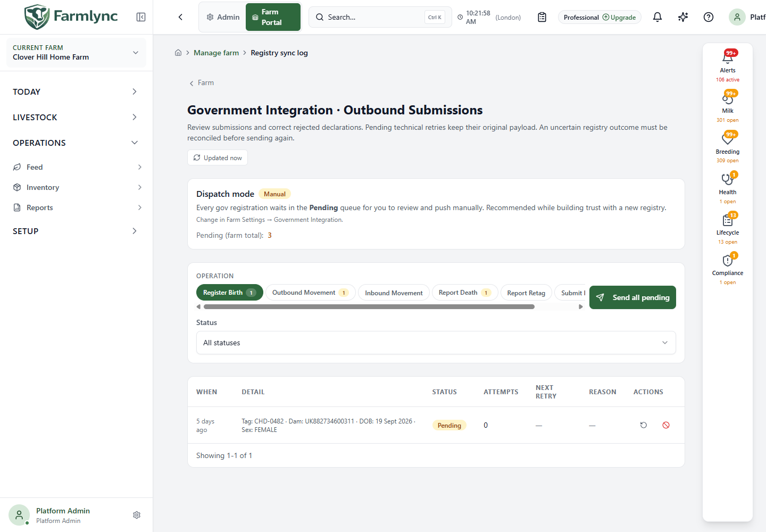Select Register Birth operation tab
The height and width of the screenshot is (532, 766).
(229, 293)
